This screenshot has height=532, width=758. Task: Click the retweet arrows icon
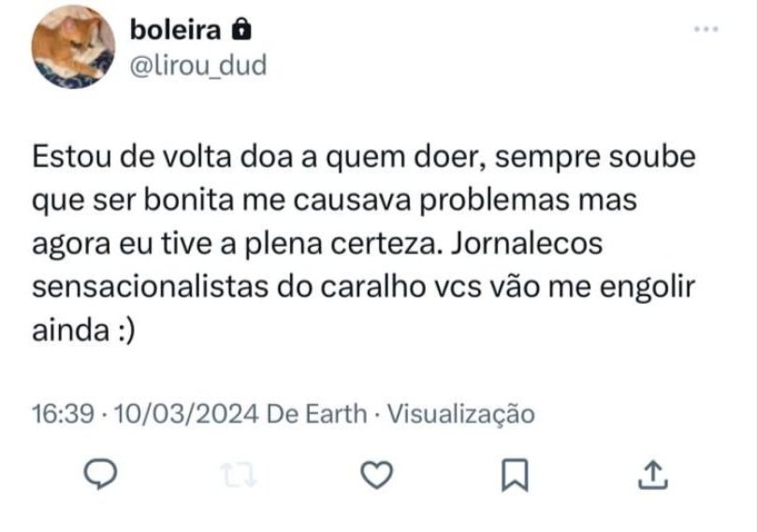(x=241, y=475)
